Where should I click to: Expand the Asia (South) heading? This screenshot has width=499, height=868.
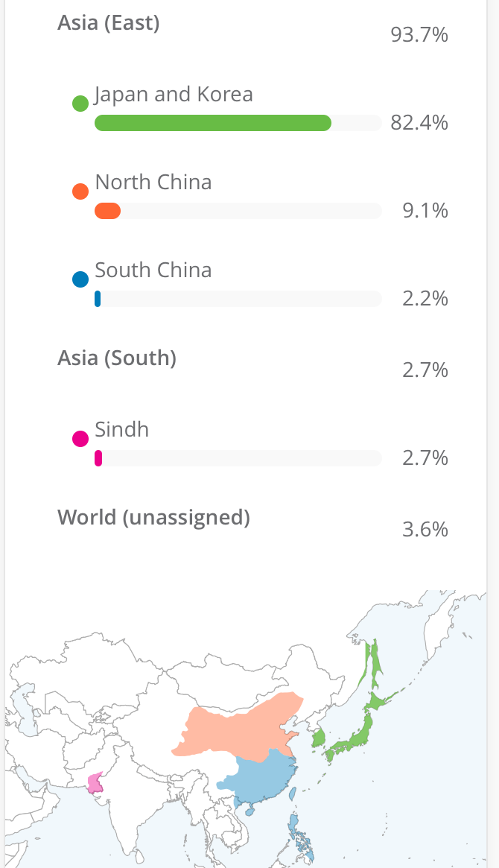coord(117,358)
